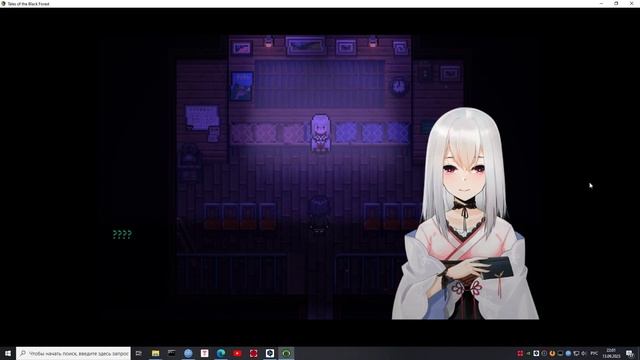Launch Microsoft Edge from the taskbar

(221, 353)
